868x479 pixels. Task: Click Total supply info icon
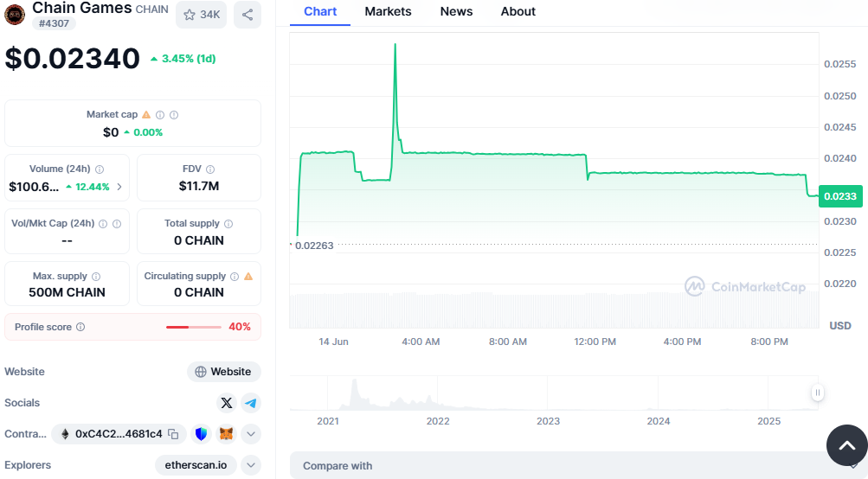[x=228, y=224]
